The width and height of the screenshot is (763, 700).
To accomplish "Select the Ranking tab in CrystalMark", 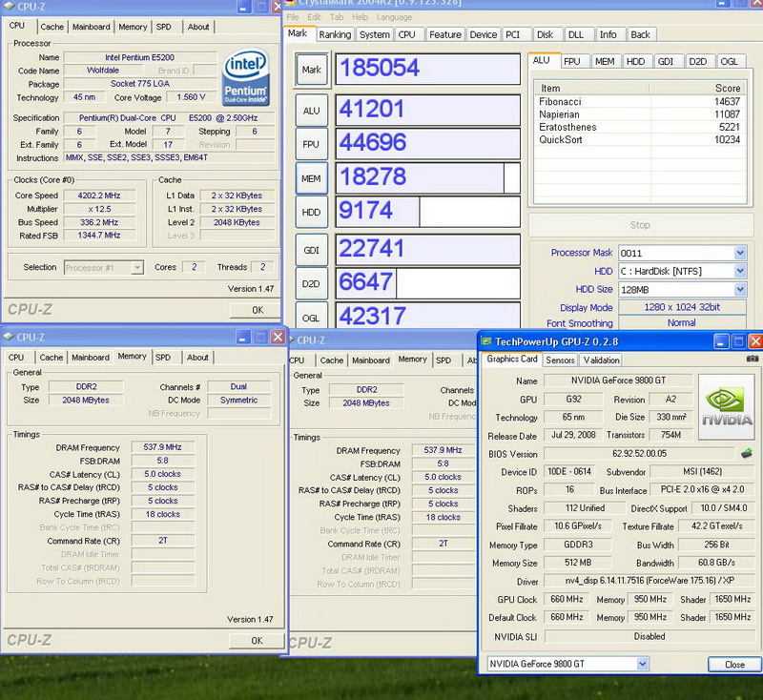I will tap(335, 34).
